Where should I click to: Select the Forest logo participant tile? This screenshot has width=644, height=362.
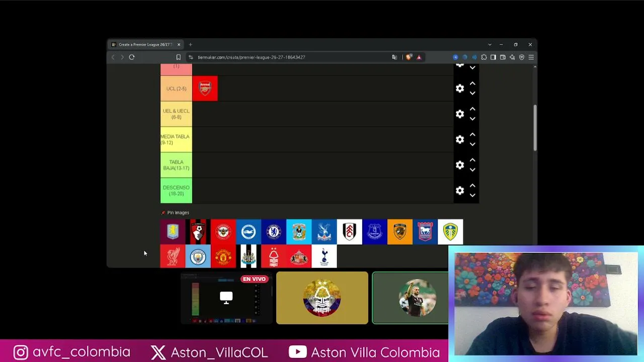click(x=322, y=298)
